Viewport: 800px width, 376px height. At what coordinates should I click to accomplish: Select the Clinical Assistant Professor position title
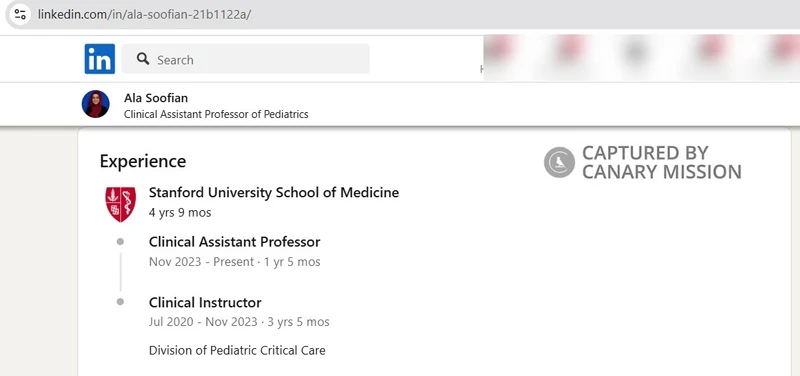pyautogui.click(x=235, y=241)
